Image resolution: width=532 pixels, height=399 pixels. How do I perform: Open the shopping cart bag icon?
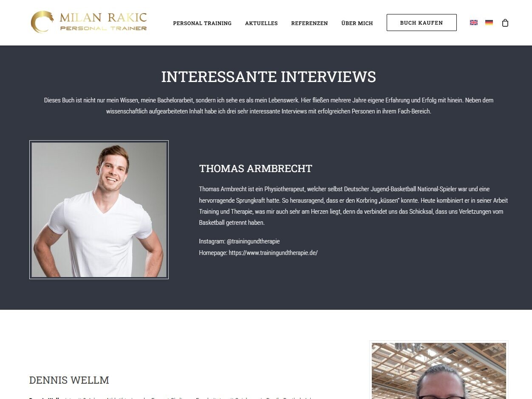(x=505, y=23)
